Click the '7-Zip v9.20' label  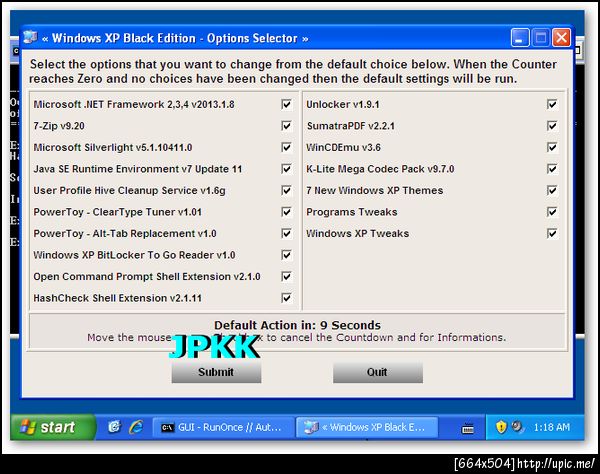pos(59,126)
